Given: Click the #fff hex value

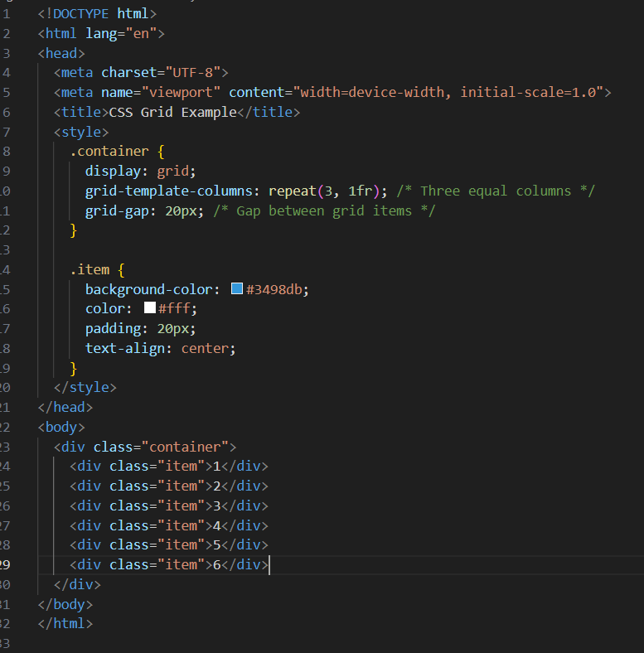Looking at the screenshot, I should [x=175, y=308].
